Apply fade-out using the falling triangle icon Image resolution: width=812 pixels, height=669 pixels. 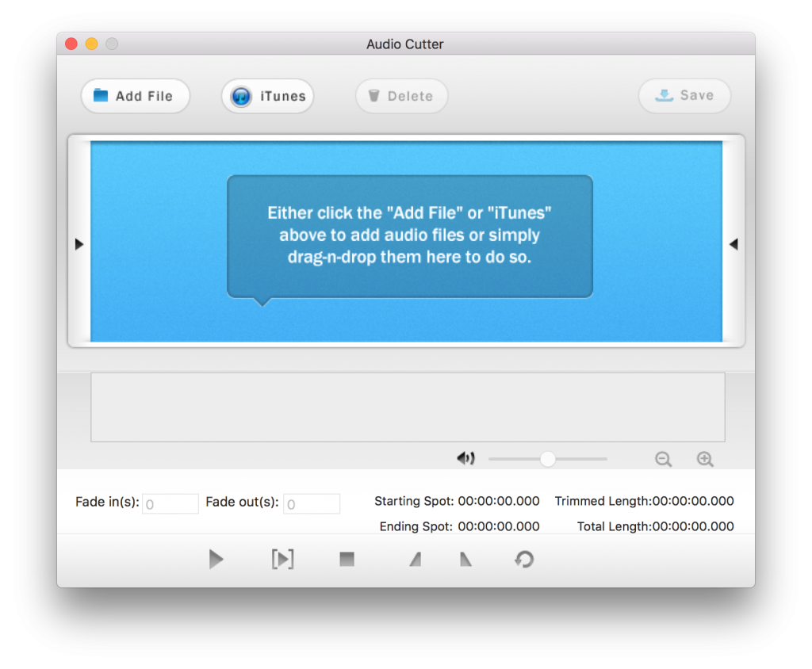click(466, 560)
